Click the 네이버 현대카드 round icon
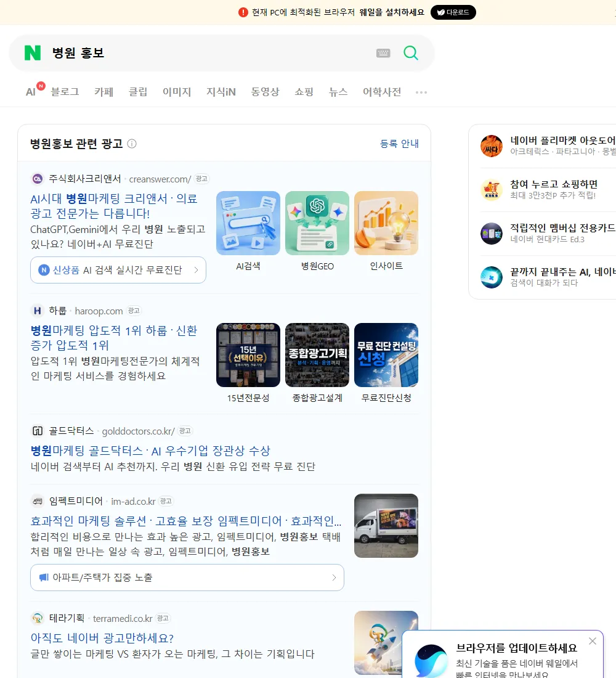The width and height of the screenshot is (616, 678). (492, 234)
